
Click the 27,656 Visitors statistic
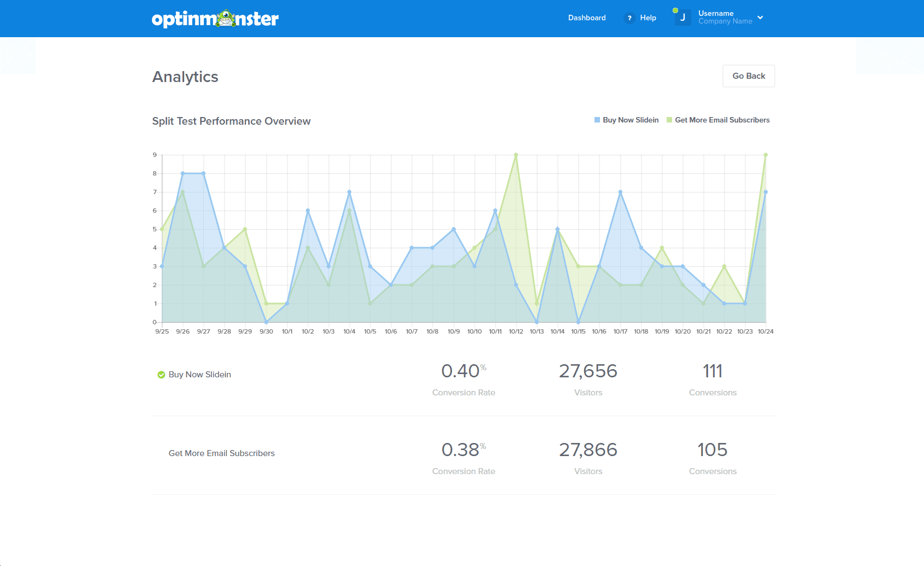pyautogui.click(x=588, y=379)
